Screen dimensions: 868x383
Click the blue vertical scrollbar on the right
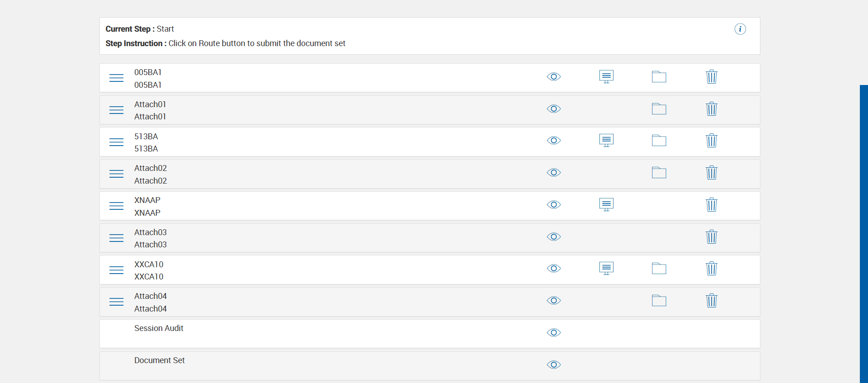coord(863,226)
